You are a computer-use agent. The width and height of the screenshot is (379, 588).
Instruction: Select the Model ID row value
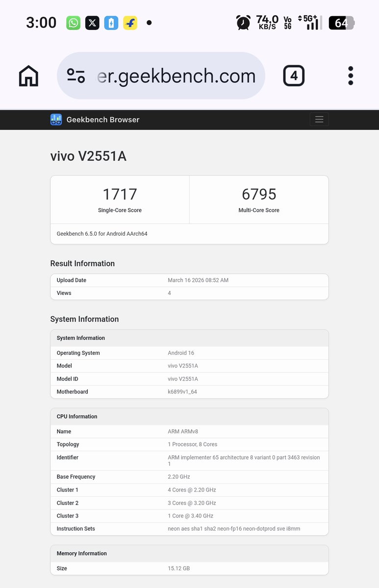pos(183,379)
